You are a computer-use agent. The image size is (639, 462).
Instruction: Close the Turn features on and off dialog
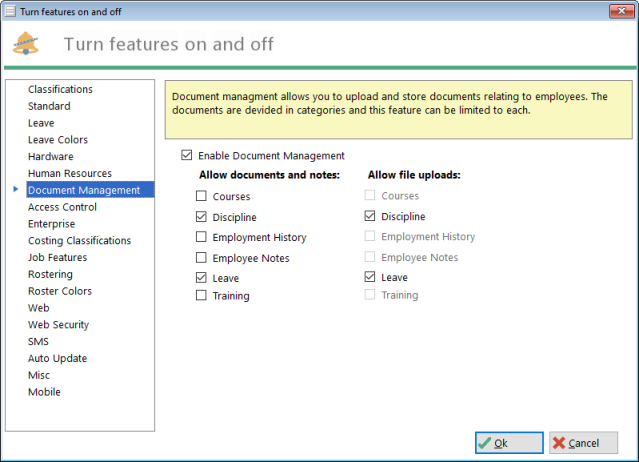point(622,11)
